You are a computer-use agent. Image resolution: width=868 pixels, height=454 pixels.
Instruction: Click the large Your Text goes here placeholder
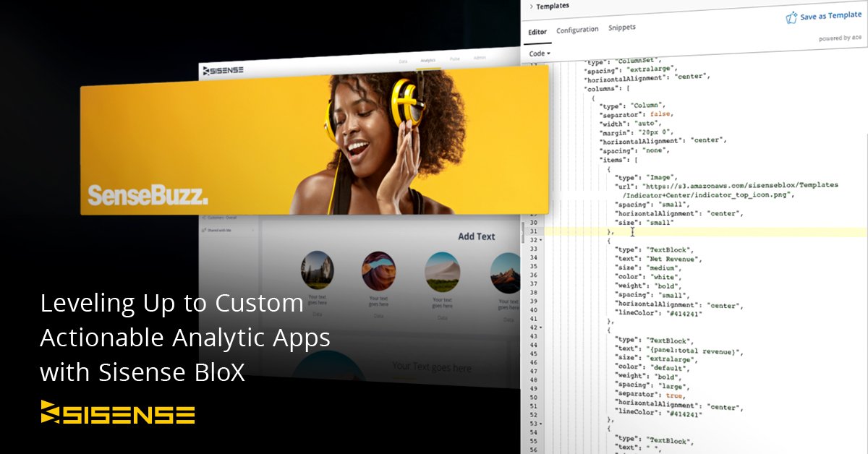(431, 367)
